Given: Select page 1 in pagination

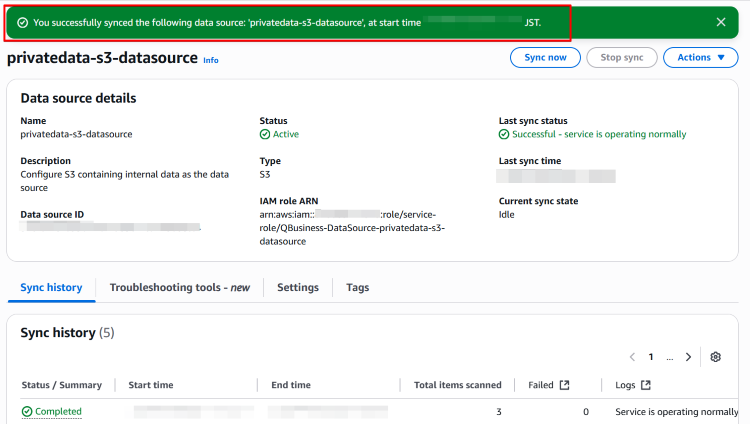Looking at the screenshot, I should pyautogui.click(x=651, y=357).
